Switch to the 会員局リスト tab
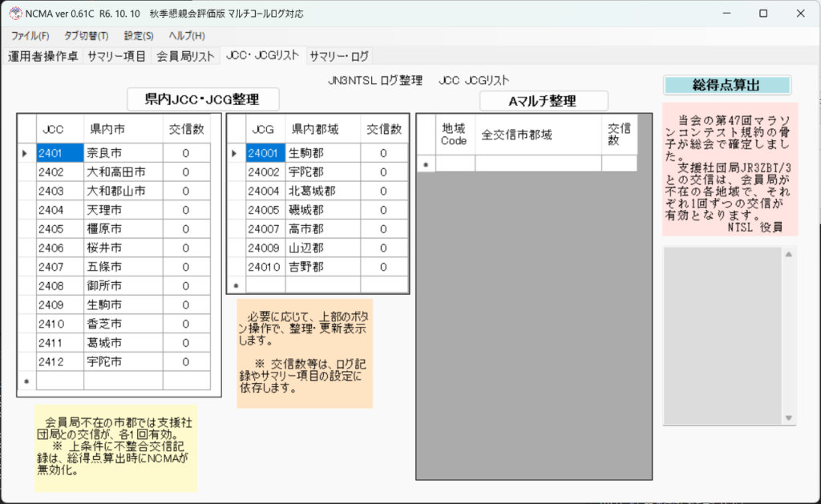Viewport: 821px width, 504px height. point(185,56)
